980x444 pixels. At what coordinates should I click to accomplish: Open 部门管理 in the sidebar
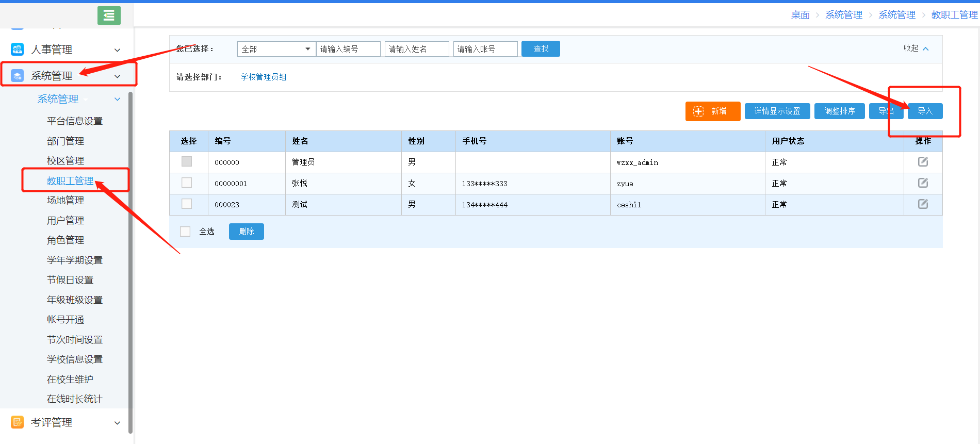click(66, 141)
